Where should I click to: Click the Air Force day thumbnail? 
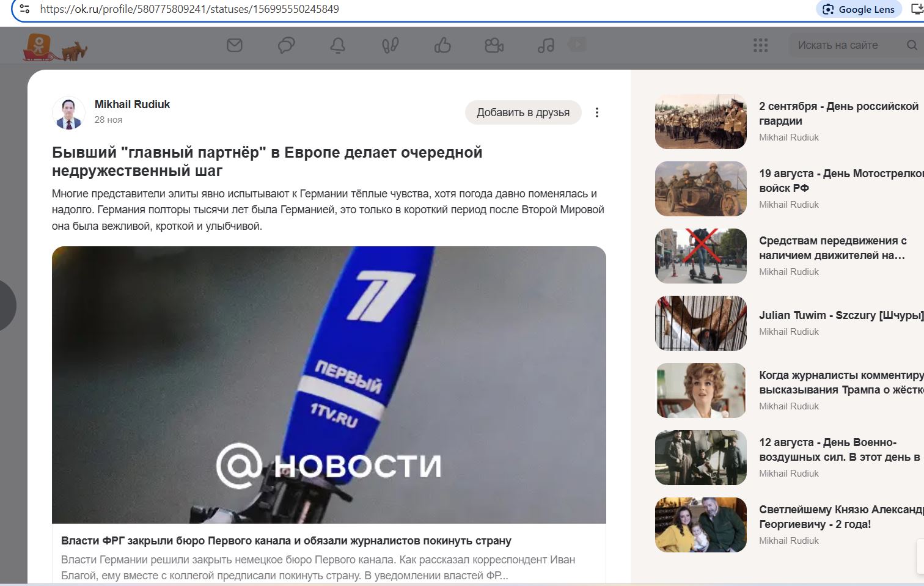701,458
